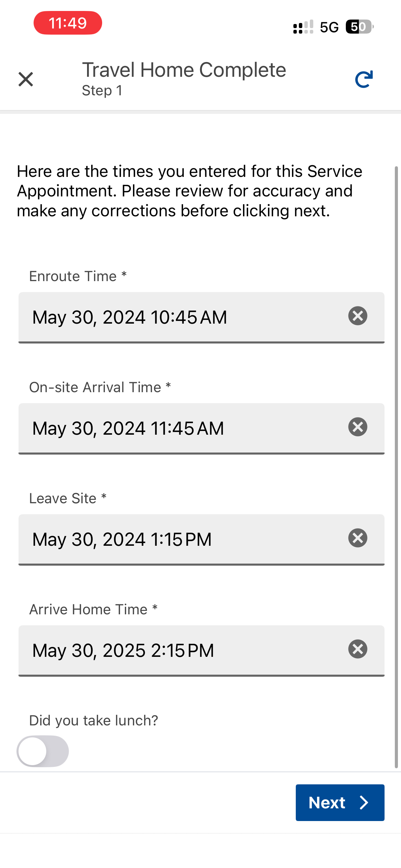This screenshot has width=401, height=868.
Task: Clear the On-site Arrival Time value
Action: click(x=357, y=427)
